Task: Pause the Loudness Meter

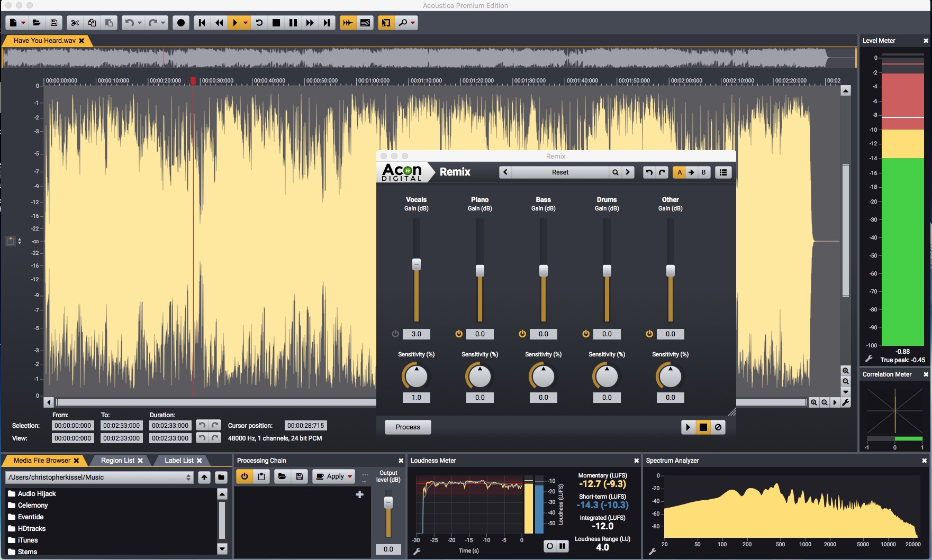Action: tap(563, 546)
